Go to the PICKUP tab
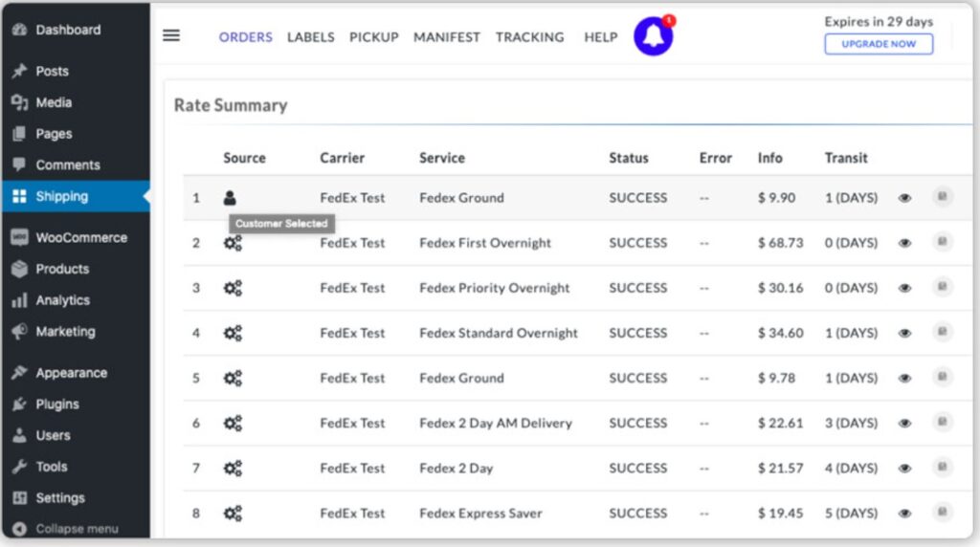The image size is (980, 547). tap(374, 37)
